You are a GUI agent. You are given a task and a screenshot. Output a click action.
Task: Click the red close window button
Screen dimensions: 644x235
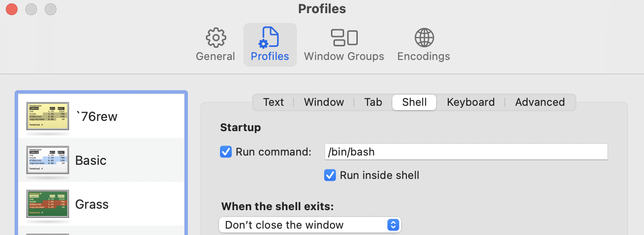(11, 9)
